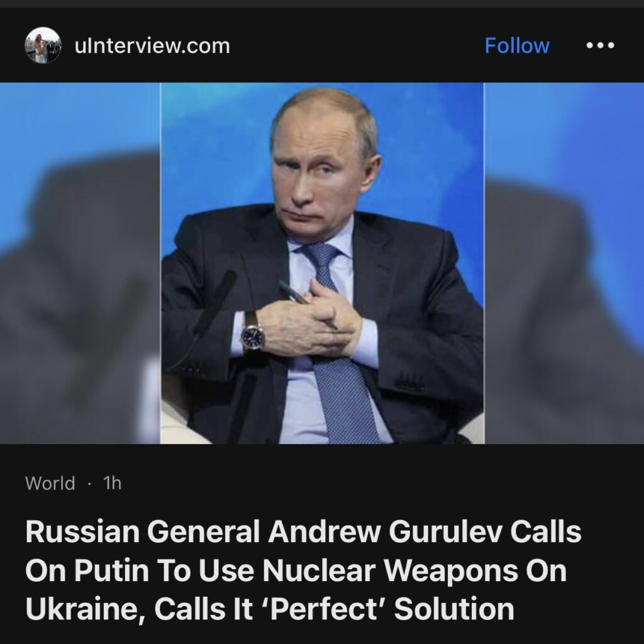The height and width of the screenshot is (644, 644).
Task: Click the 1h timestamp
Action: (x=112, y=483)
